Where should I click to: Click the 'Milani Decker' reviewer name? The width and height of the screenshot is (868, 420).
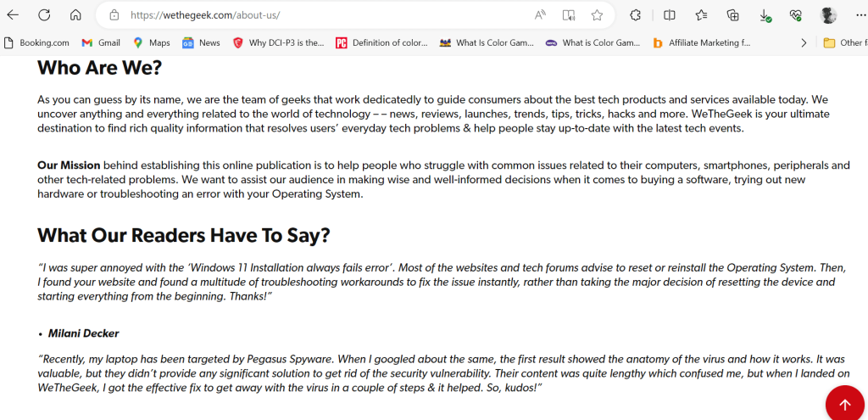pos(84,333)
